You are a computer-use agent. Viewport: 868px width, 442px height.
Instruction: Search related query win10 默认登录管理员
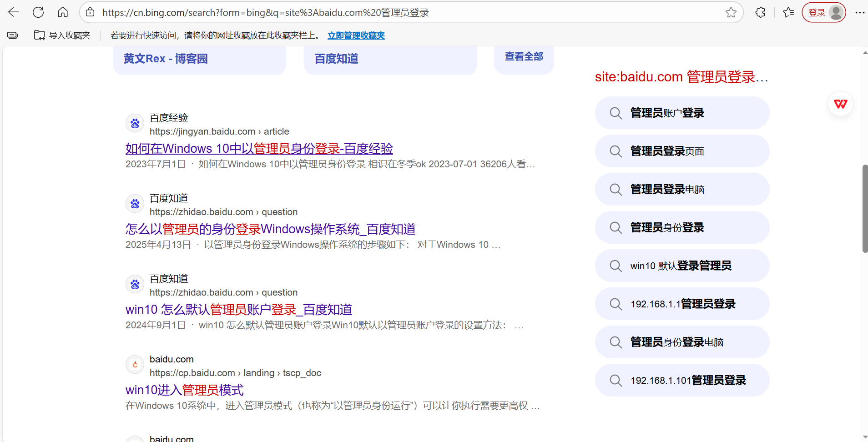tap(682, 266)
